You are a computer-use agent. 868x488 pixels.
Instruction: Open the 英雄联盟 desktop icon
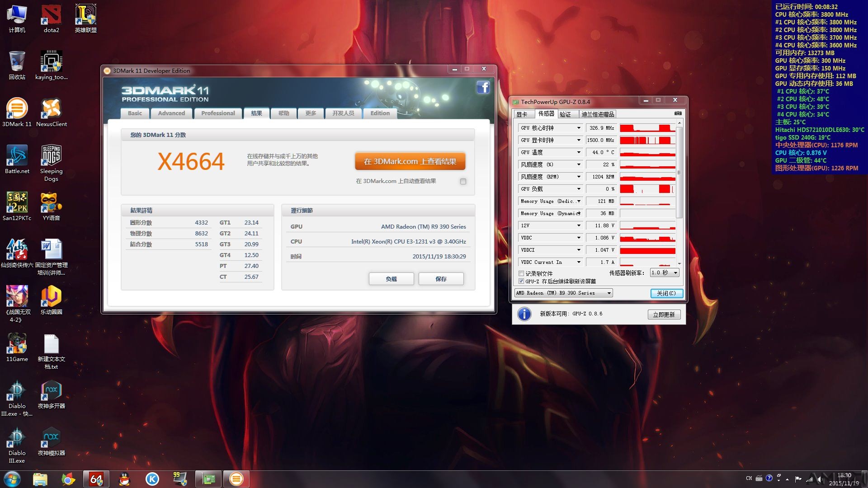click(x=85, y=19)
